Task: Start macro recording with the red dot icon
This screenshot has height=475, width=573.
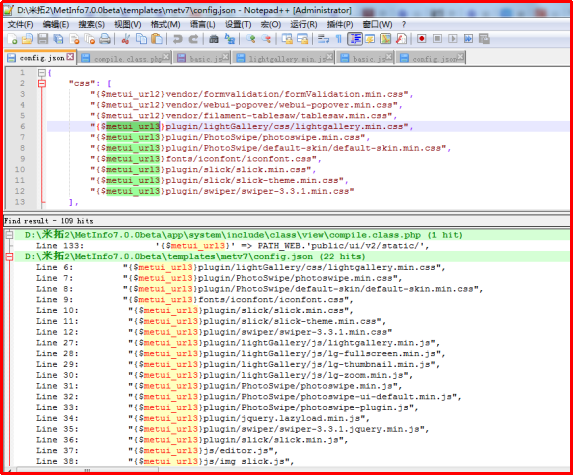Action: coord(421,39)
